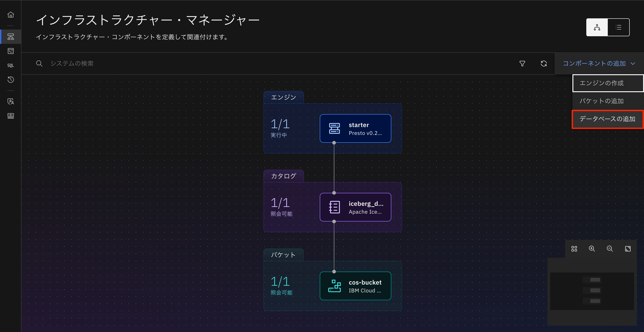Open the billing icon at sidebar bottom
Screen dimensions: 644x332
tap(11, 116)
